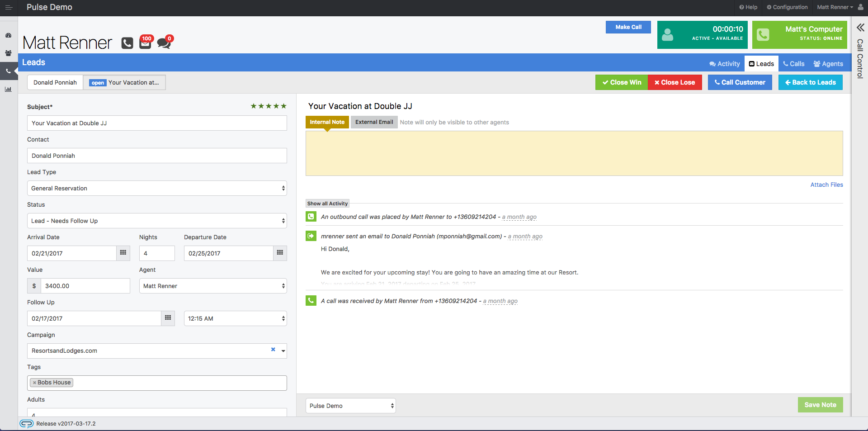Open the Arrival Date calendar picker
Image resolution: width=868 pixels, height=431 pixels.
[123, 253]
